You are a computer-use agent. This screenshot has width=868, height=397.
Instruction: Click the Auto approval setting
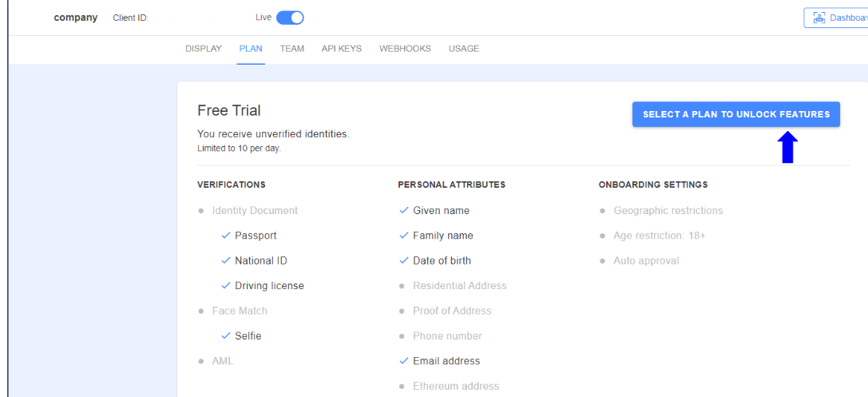pos(640,260)
